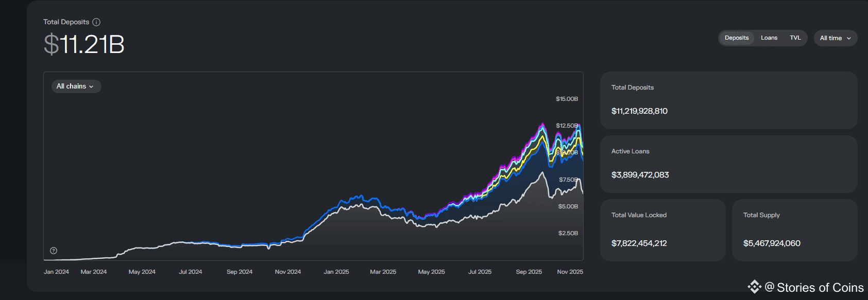Show the TVL chart view
Screen dimensions: 868x300
[x=795, y=38]
